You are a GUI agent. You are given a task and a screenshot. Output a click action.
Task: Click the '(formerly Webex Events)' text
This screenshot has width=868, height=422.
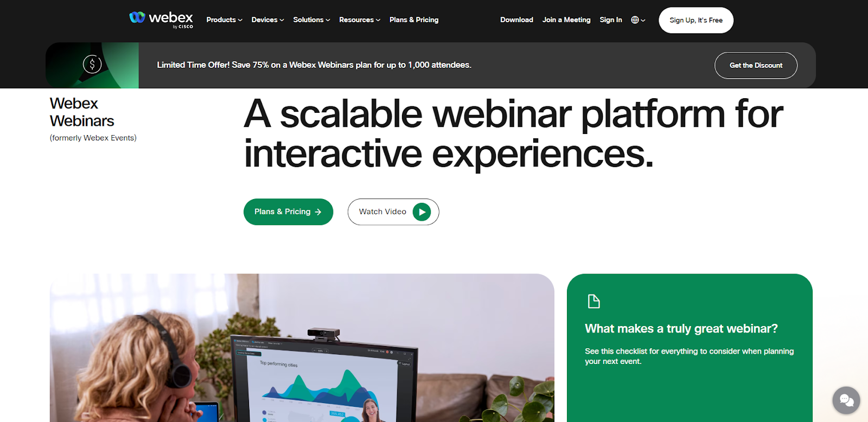[93, 138]
